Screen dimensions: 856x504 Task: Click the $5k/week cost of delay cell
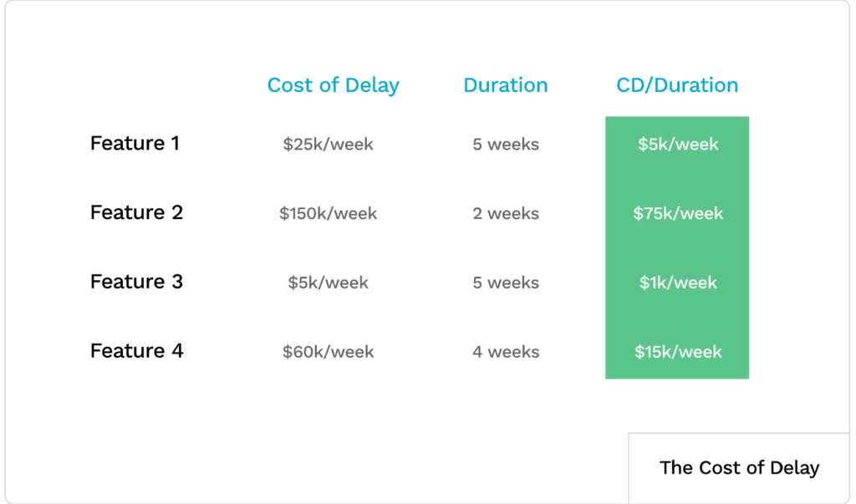[x=328, y=283]
